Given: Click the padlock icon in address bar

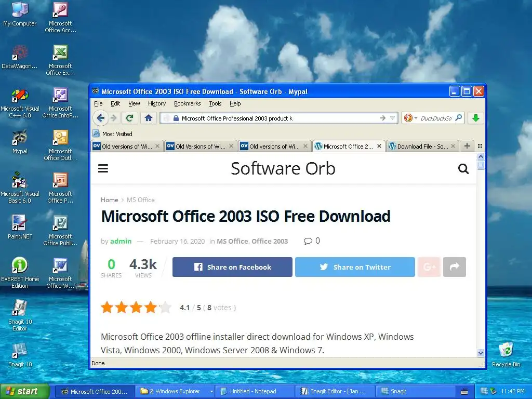Looking at the screenshot, I should pos(176,118).
